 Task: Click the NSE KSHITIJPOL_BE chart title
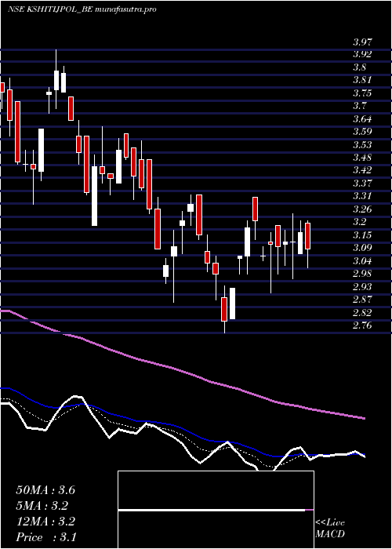click(x=82, y=9)
